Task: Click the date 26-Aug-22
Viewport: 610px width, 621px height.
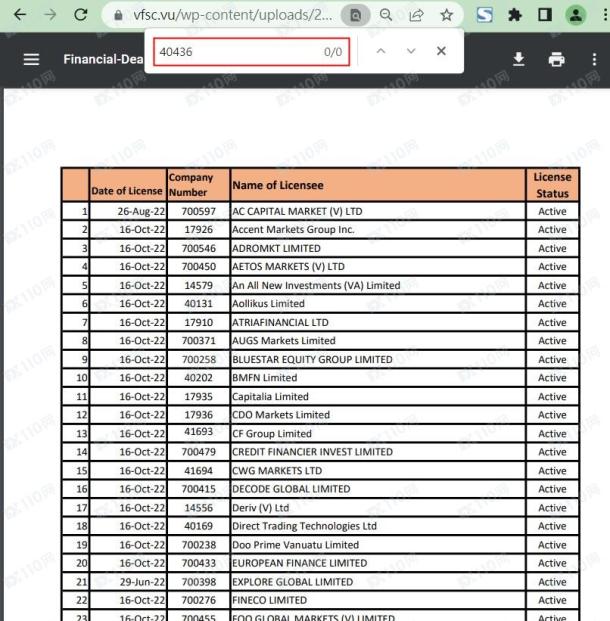Action: click(141, 212)
